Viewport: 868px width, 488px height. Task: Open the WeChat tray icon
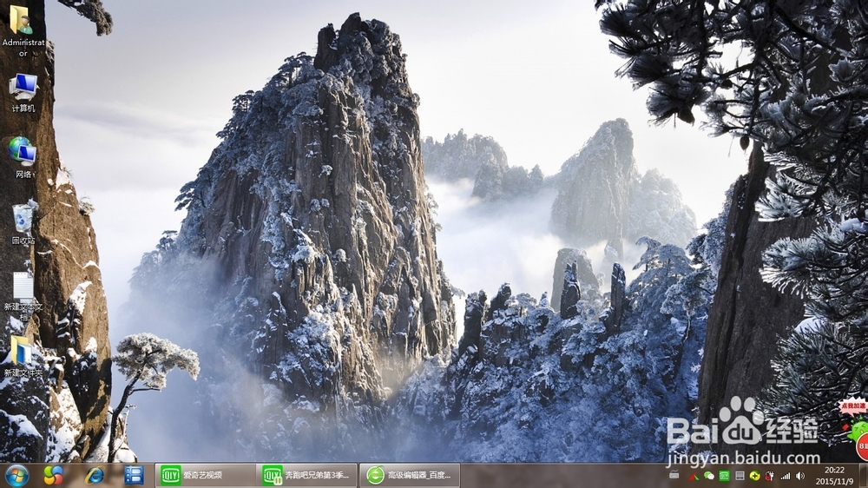coord(709,476)
